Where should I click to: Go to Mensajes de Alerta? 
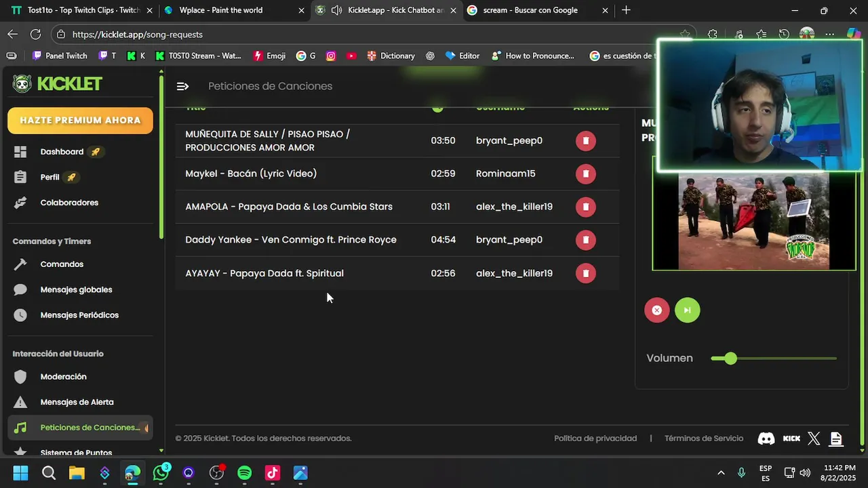coord(77,402)
